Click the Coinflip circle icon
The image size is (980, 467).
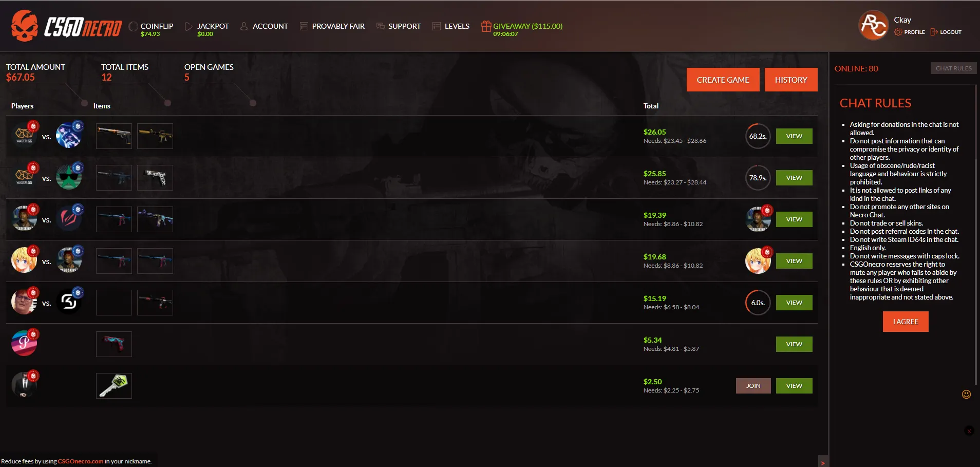coord(134,26)
